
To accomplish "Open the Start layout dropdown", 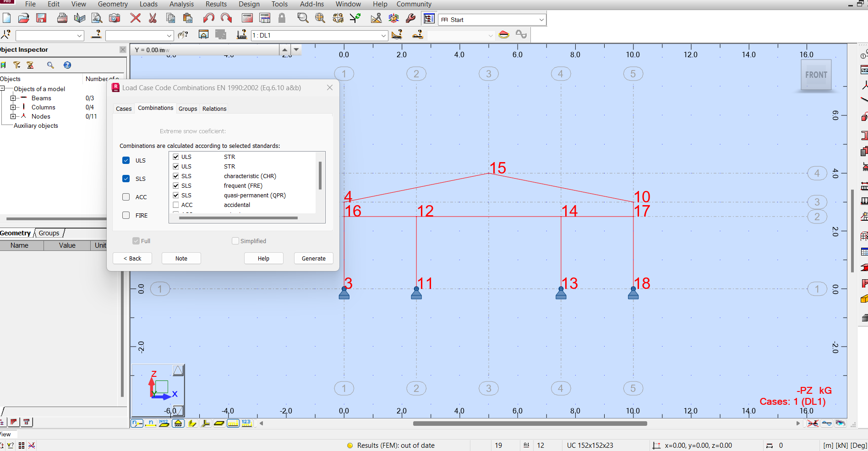I will (x=541, y=20).
